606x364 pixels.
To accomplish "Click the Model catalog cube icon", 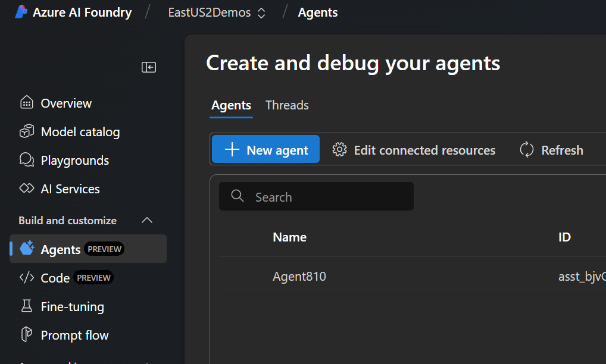I will click(27, 131).
